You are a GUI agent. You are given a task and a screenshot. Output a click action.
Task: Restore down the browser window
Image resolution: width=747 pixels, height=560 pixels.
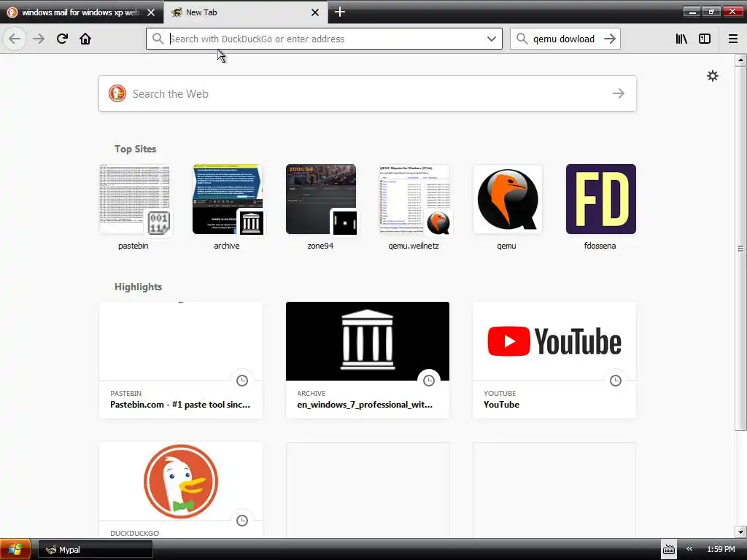click(712, 12)
